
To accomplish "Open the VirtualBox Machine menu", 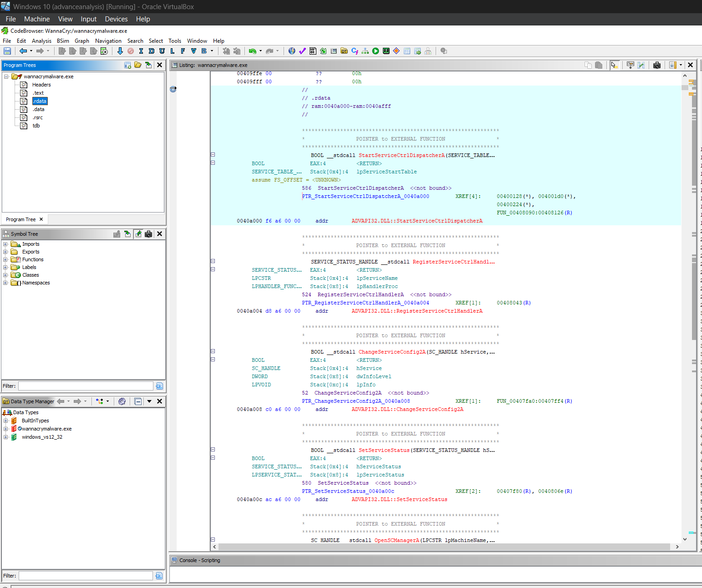I will pos(37,19).
